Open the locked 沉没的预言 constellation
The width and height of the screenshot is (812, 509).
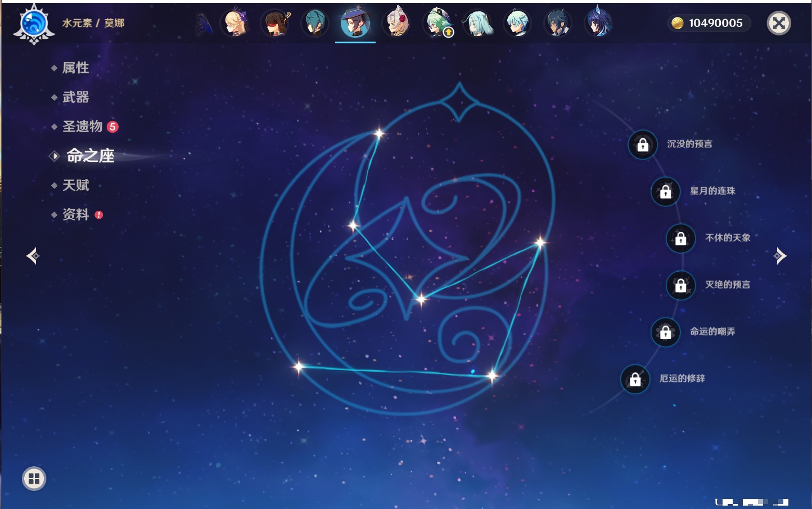[643, 145]
